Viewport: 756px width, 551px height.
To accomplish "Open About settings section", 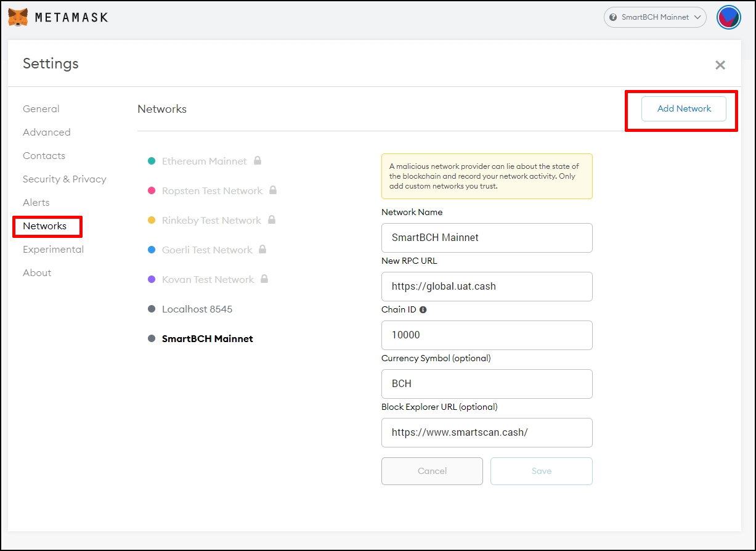I will tap(37, 273).
